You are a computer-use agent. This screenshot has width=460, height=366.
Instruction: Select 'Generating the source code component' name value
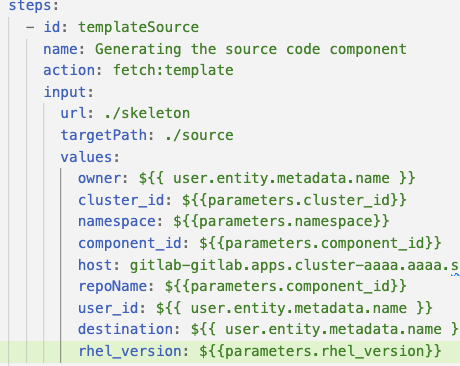251,49
